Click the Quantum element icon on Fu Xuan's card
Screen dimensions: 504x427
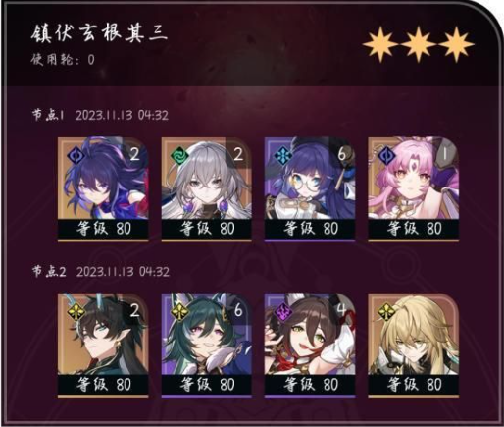pyautogui.click(x=385, y=154)
